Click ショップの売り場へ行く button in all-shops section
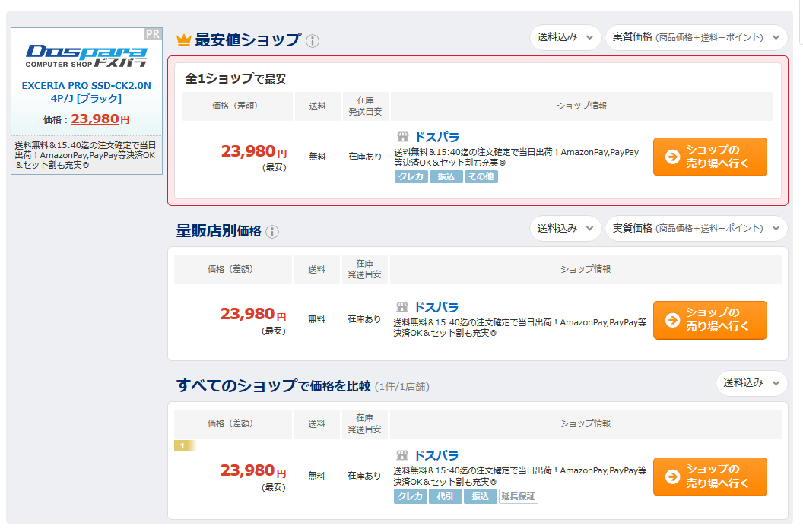Viewport: 803px width, 532px height. (x=709, y=477)
